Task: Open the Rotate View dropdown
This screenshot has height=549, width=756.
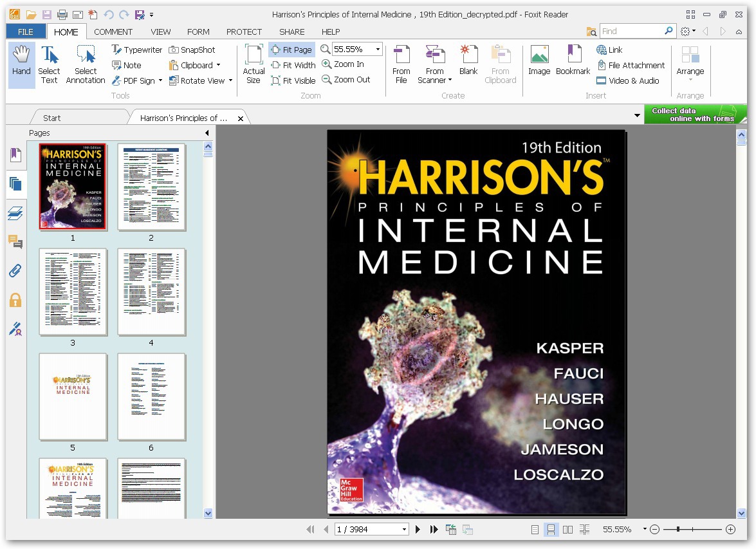Action: click(x=230, y=80)
